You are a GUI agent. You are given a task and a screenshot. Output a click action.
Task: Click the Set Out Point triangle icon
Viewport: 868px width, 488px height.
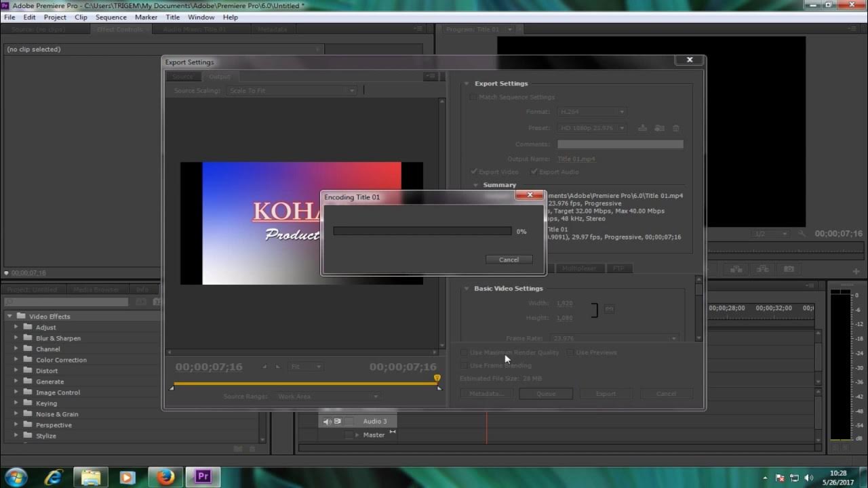coord(277,367)
